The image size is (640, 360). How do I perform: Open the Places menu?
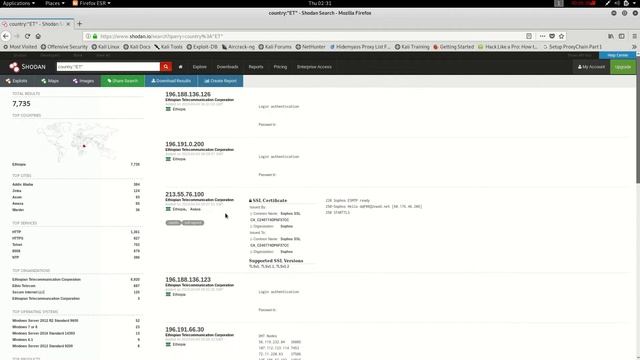55,3
